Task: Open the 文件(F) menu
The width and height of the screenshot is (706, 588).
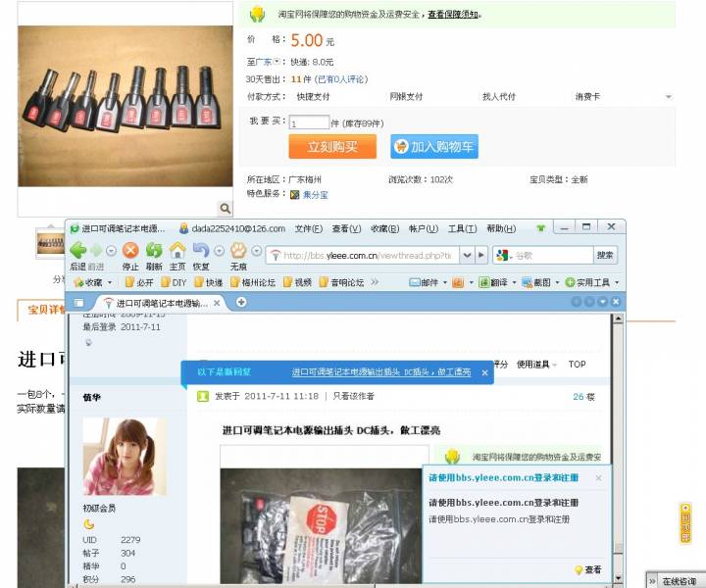Action: pos(309,228)
